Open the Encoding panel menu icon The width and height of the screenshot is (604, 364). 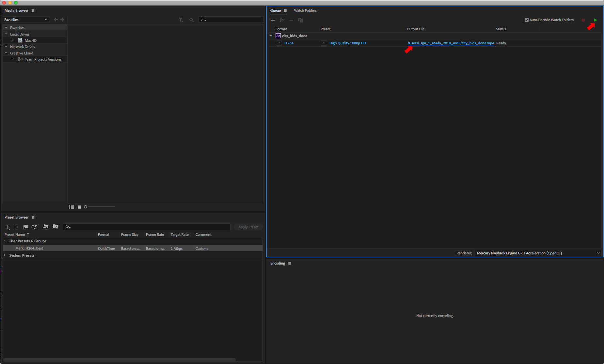[x=290, y=264]
